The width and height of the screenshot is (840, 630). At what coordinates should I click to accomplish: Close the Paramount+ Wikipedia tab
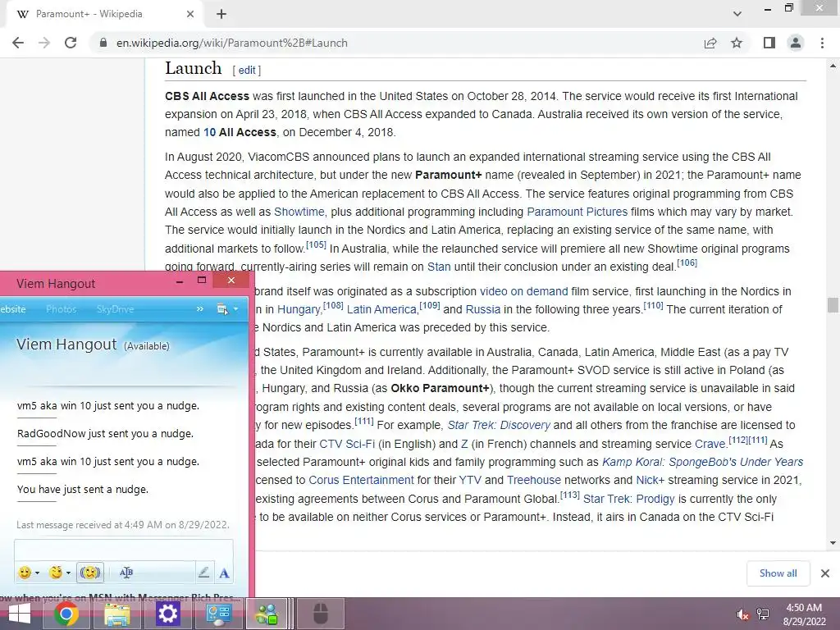[190, 15]
